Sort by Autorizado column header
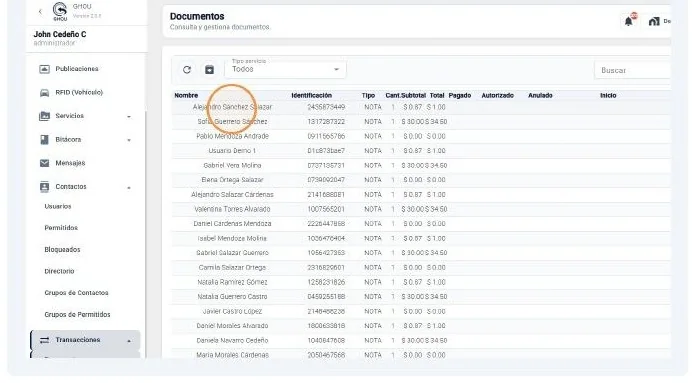This screenshot has width=695, height=383. tap(497, 95)
